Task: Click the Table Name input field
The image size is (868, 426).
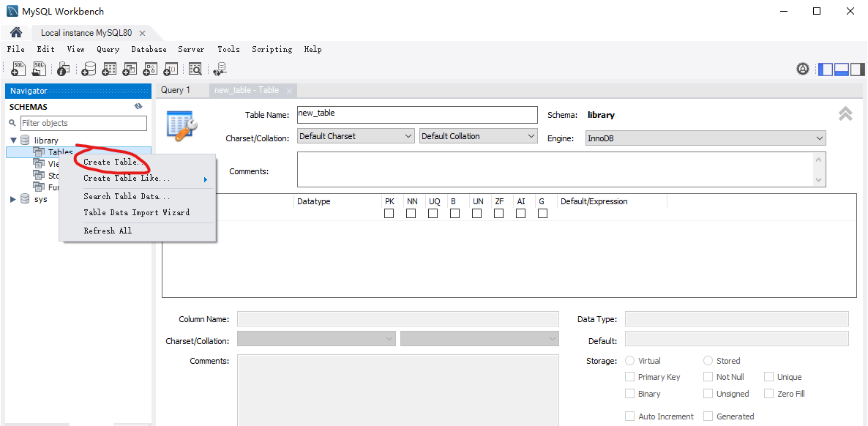Action: 417,115
